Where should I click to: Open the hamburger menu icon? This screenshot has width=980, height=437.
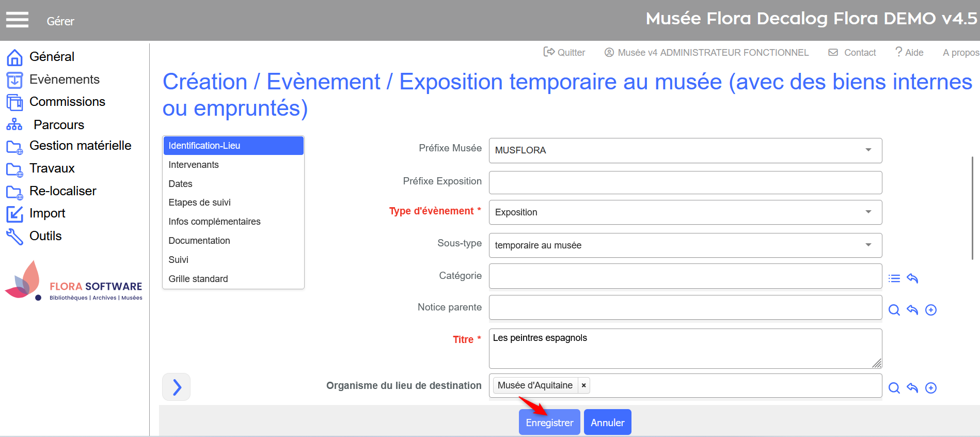[x=17, y=20]
